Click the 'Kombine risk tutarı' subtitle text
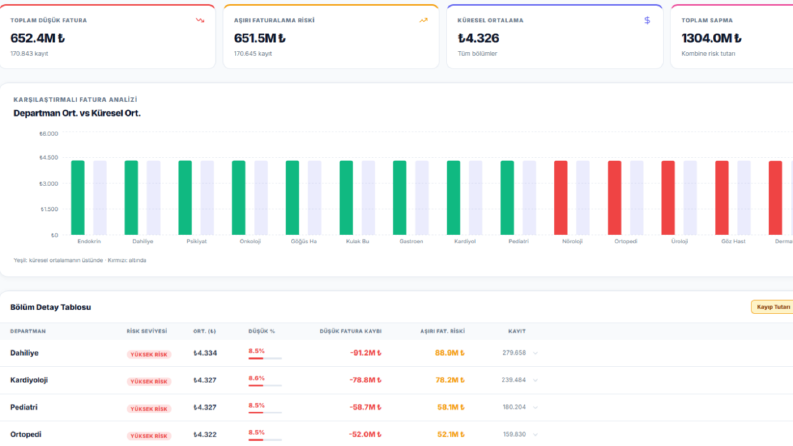793x446 pixels. (708, 54)
